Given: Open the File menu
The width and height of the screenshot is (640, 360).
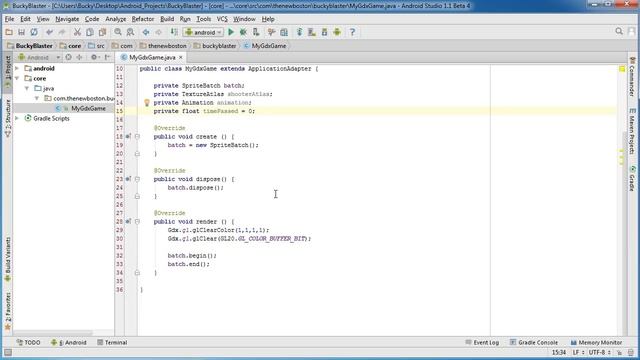Looking at the screenshot, I should [9, 19].
